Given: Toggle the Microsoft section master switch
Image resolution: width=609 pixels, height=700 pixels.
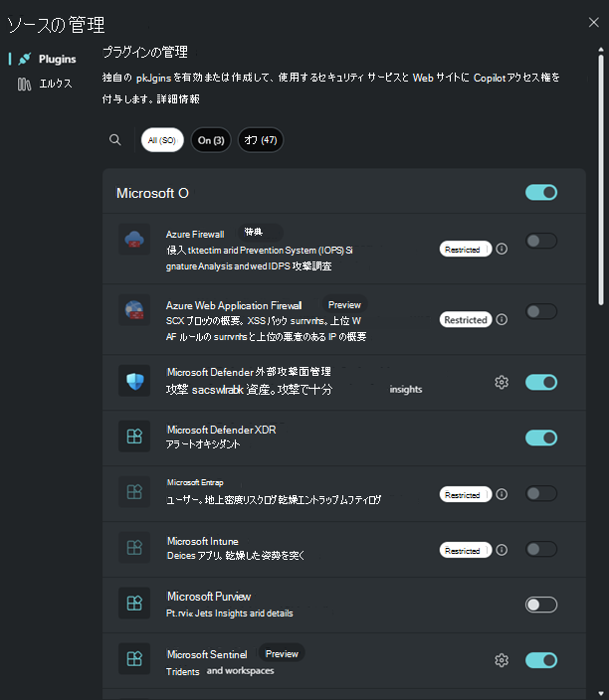Looking at the screenshot, I should (541, 193).
